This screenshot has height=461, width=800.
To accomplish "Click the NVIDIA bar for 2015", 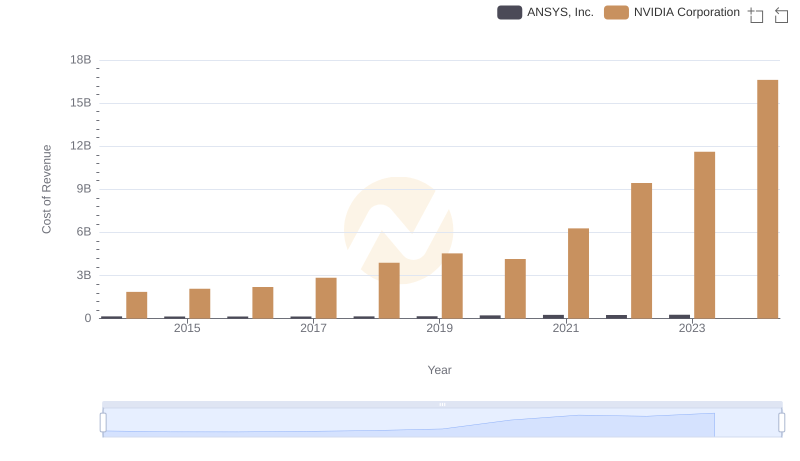I will (199, 303).
